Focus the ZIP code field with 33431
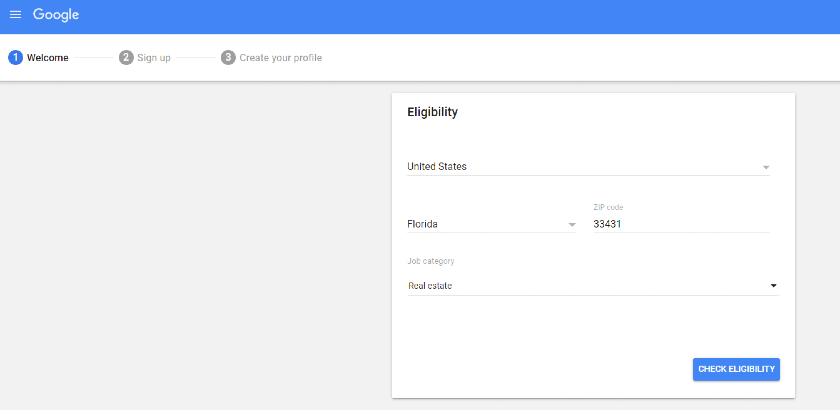Image resolution: width=840 pixels, height=410 pixels. pos(681,225)
